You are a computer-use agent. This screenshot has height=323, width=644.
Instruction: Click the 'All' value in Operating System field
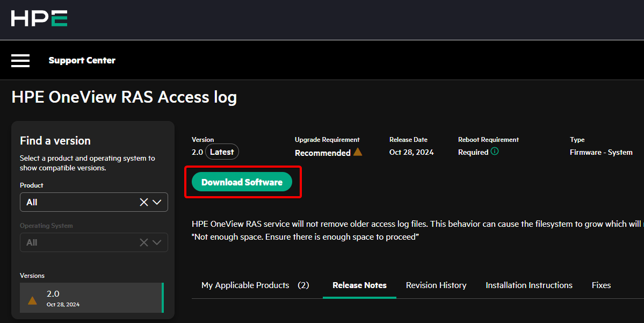pos(32,242)
